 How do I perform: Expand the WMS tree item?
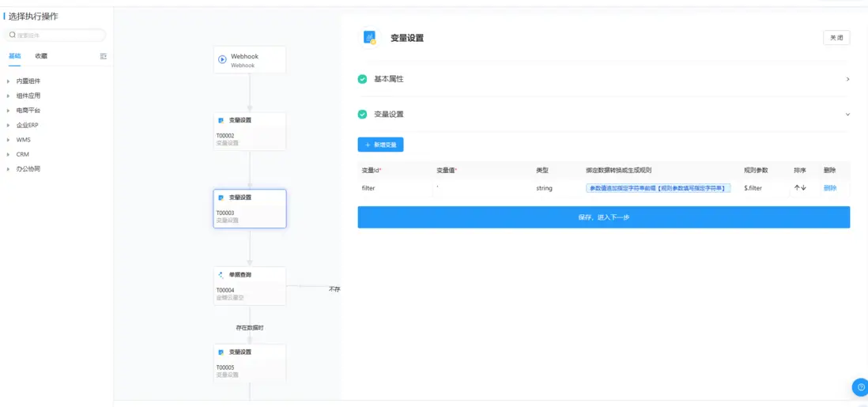click(9, 140)
